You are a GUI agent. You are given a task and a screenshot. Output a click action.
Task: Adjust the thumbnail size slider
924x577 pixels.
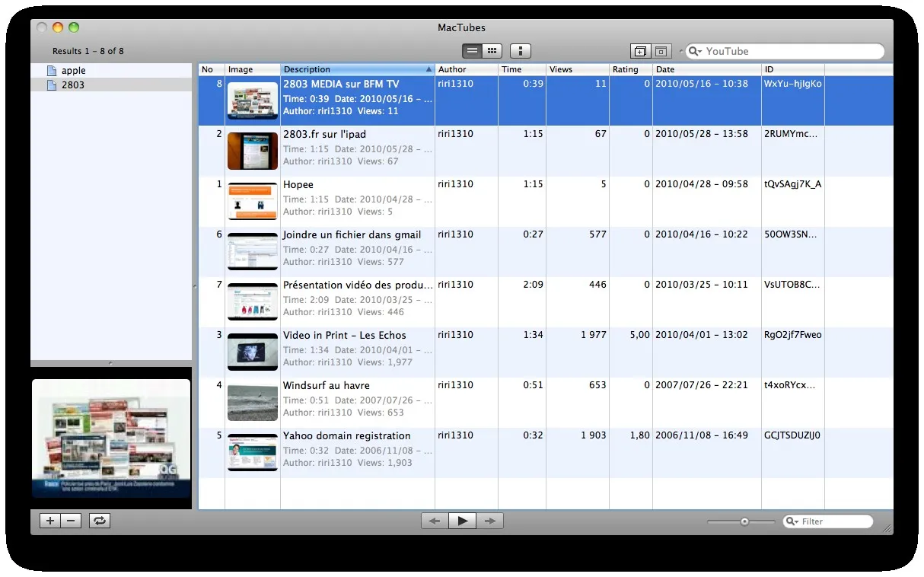[744, 521]
